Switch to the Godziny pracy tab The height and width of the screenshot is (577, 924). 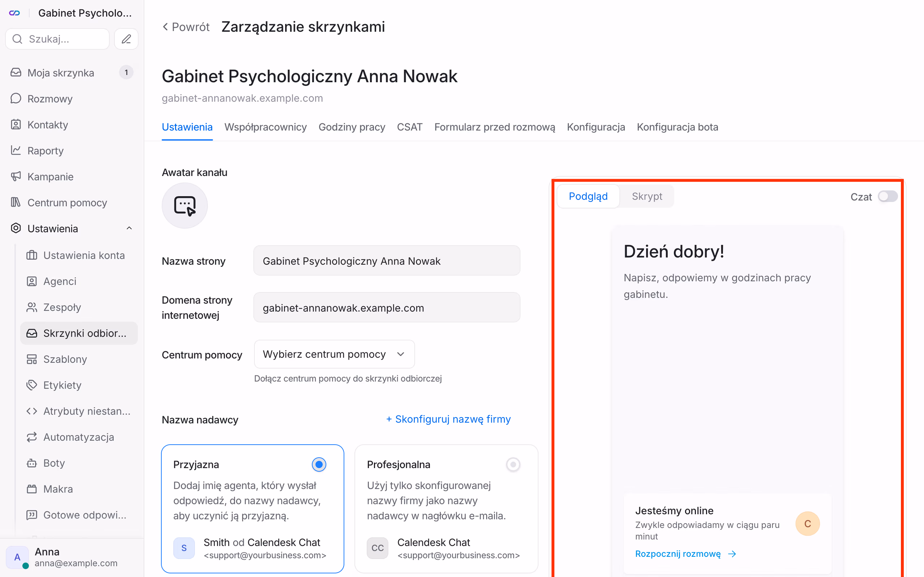(x=352, y=127)
